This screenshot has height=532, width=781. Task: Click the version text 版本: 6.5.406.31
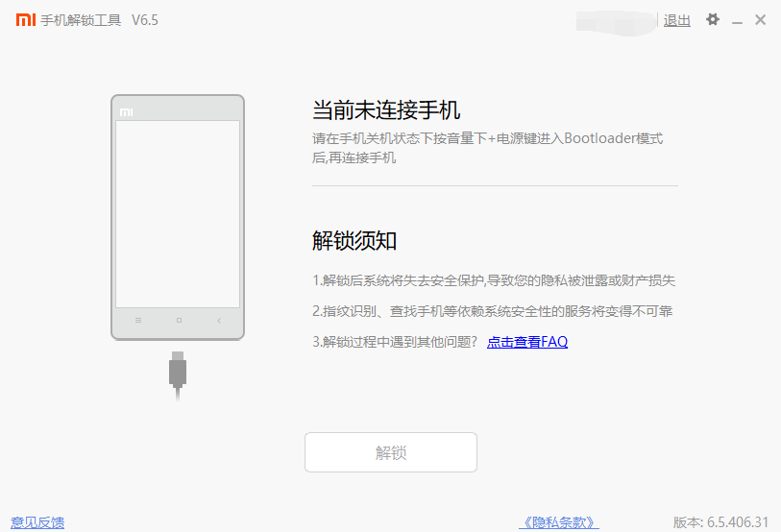pos(720,522)
